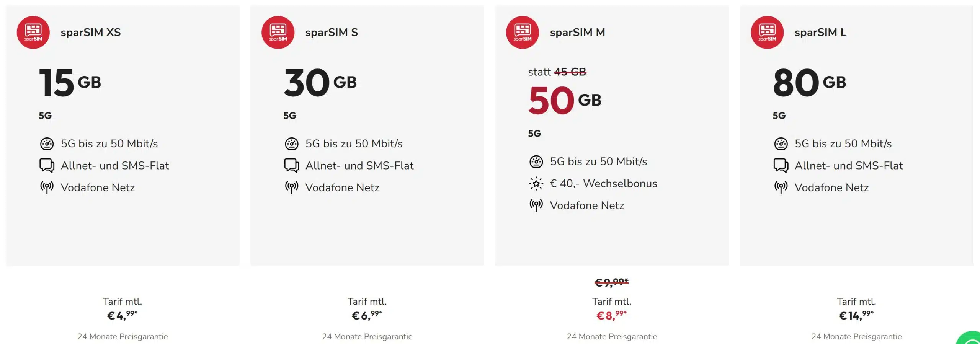Click the € 4,99 monthly price

122,315
